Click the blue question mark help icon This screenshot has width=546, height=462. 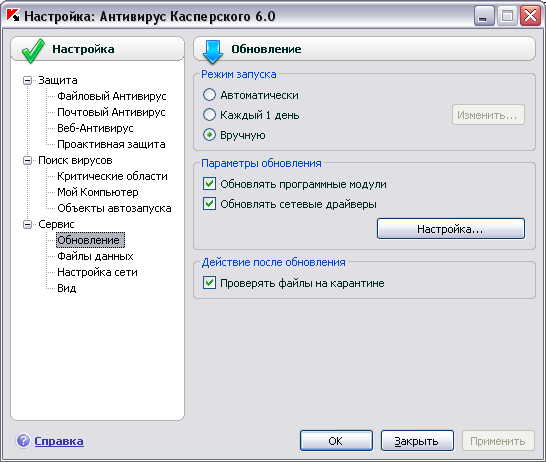click(23, 440)
